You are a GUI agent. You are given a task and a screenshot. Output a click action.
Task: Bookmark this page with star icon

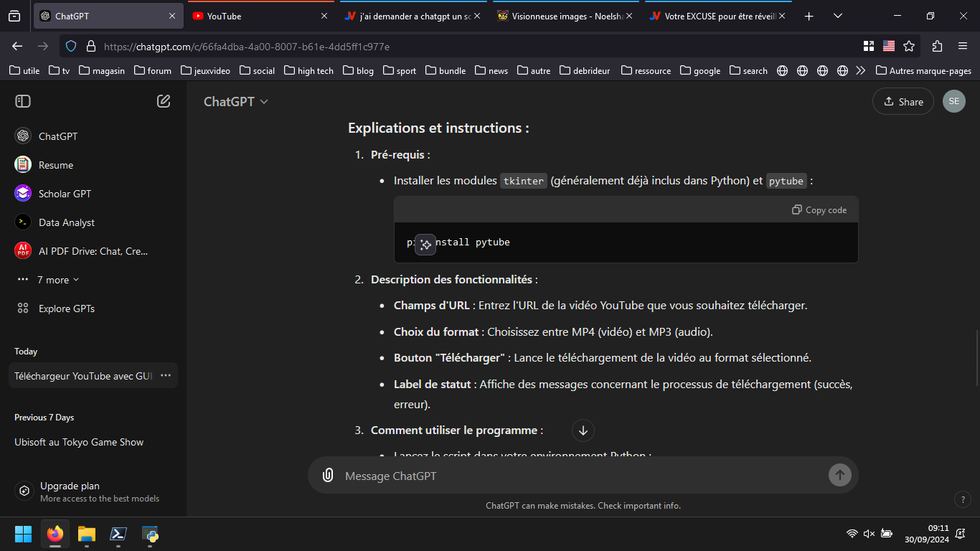click(909, 46)
